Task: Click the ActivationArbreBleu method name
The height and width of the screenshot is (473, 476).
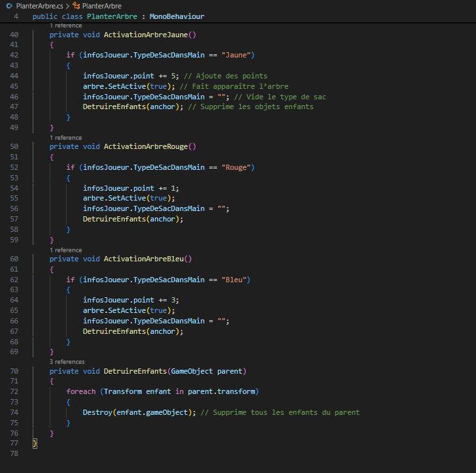Action: [143, 259]
